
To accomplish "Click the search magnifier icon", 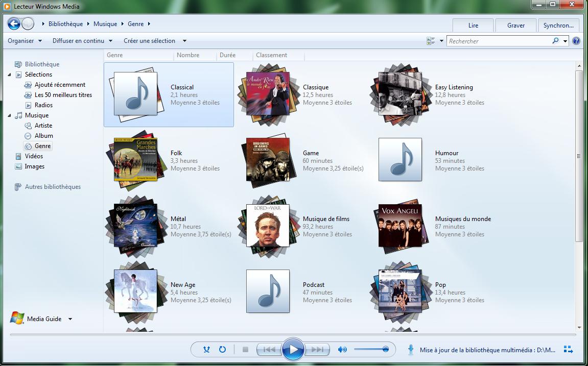I will click(x=555, y=41).
